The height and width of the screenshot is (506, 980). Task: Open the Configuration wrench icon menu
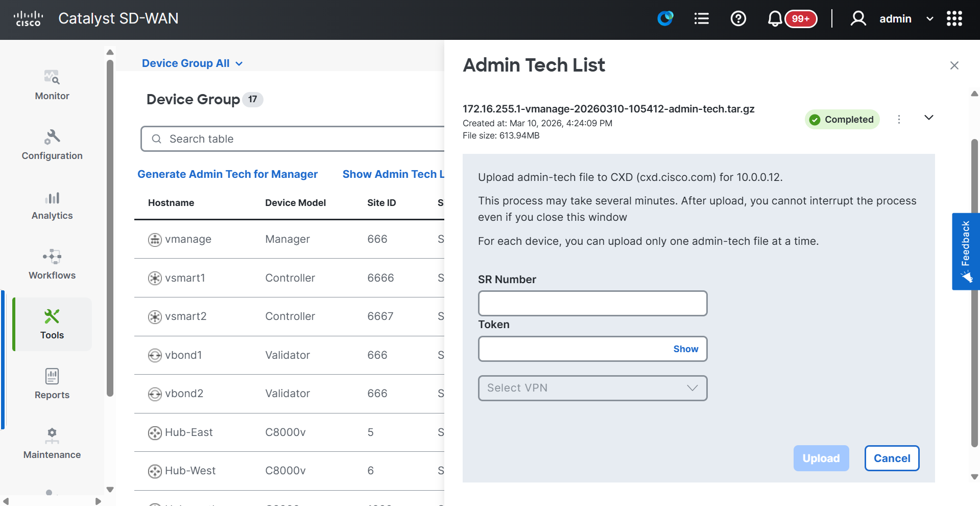coord(52,145)
